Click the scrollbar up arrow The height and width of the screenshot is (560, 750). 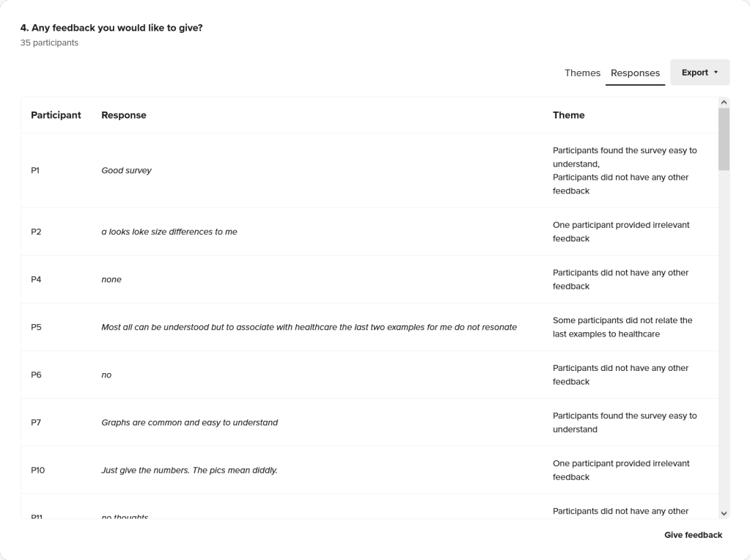(724, 103)
